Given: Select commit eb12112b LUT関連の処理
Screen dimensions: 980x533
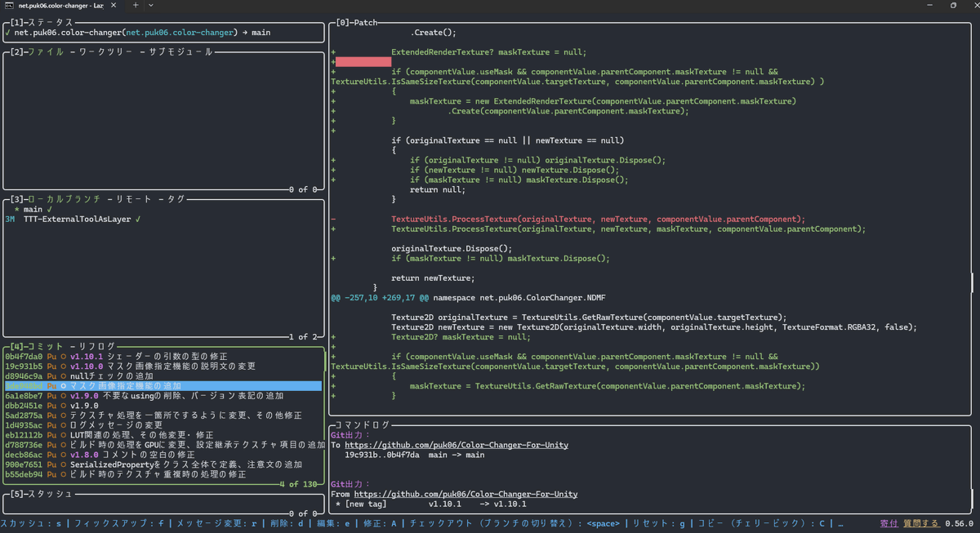Looking at the screenshot, I should click(163, 435).
